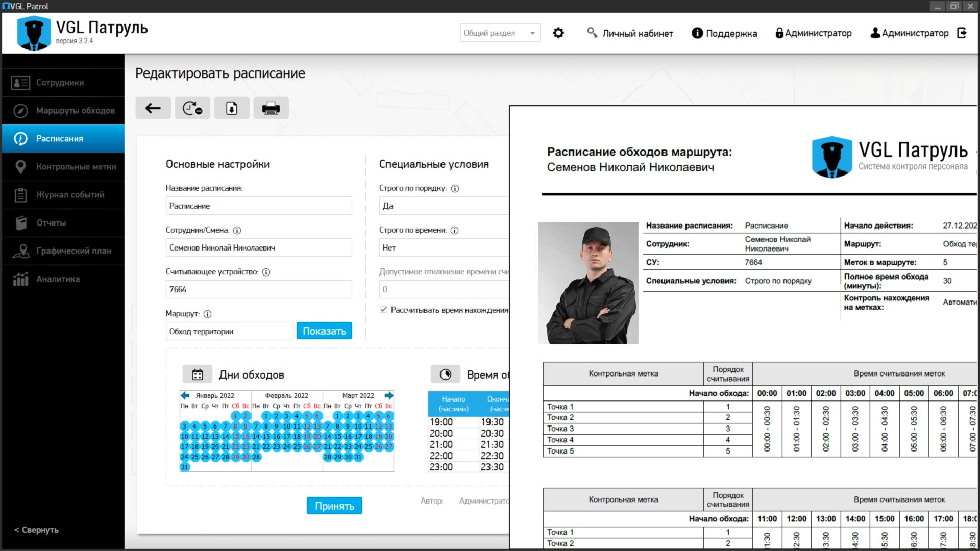Select Расписания in sidebar
The width and height of the screenshot is (980, 551).
pyautogui.click(x=63, y=139)
